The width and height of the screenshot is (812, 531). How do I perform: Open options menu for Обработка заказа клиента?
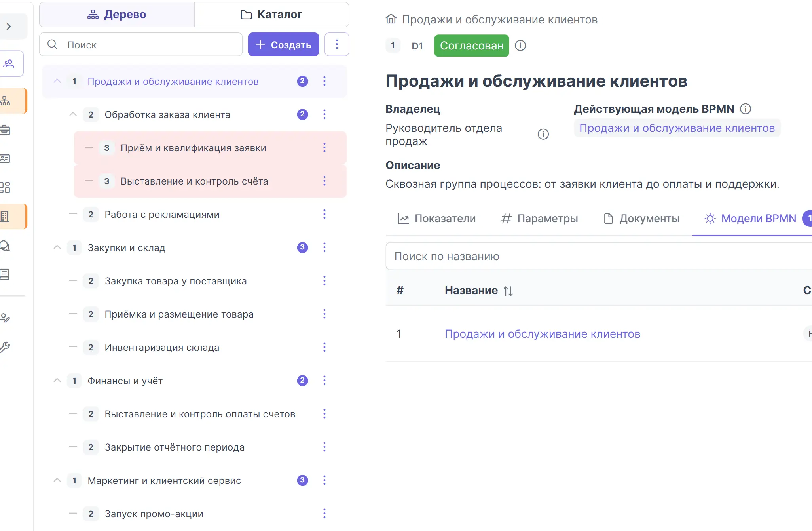(324, 114)
